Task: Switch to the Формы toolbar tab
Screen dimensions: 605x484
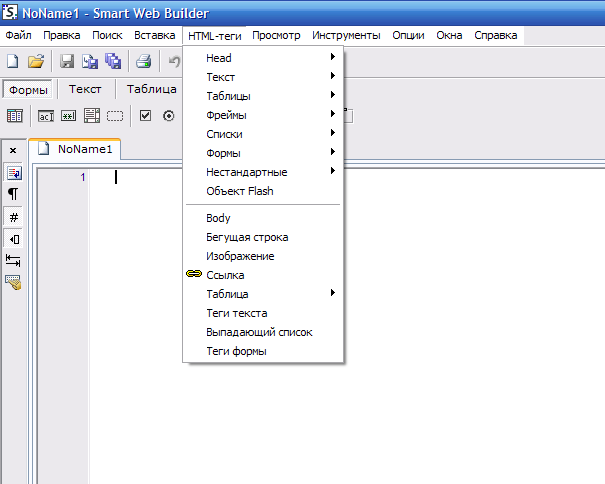Action: (28, 90)
